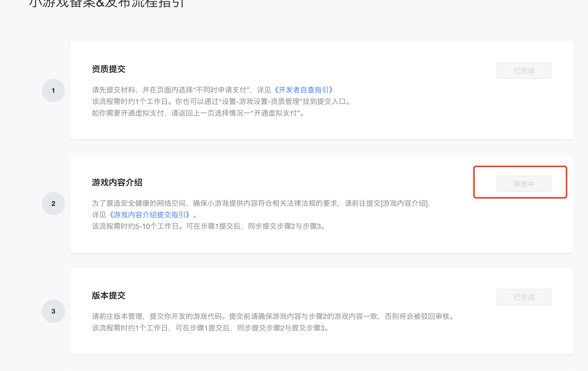Click the 审核中 status button
This screenshot has width=588, height=371.
(524, 184)
